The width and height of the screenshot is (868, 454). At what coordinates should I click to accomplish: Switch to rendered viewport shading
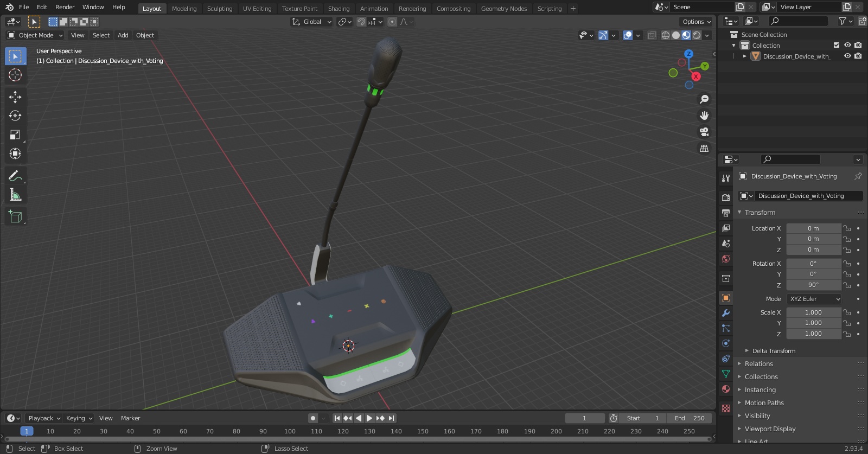pyautogui.click(x=697, y=35)
